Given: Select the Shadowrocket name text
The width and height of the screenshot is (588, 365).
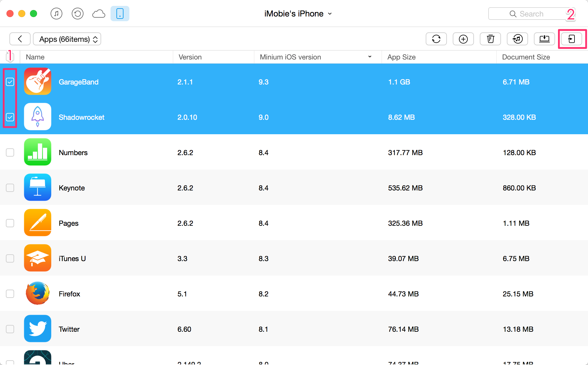Looking at the screenshot, I should [x=81, y=117].
